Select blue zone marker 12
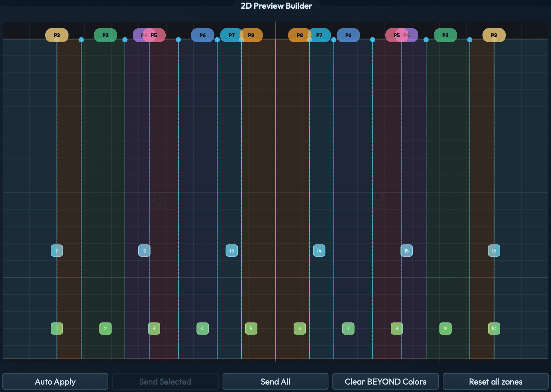The image size is (551, 392). (x=144, y=251)
